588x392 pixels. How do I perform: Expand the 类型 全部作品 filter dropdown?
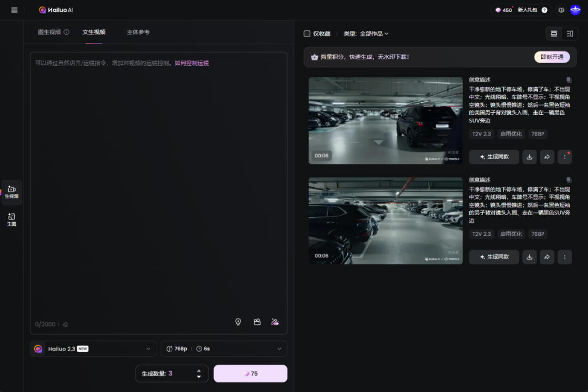click(366, 34)
